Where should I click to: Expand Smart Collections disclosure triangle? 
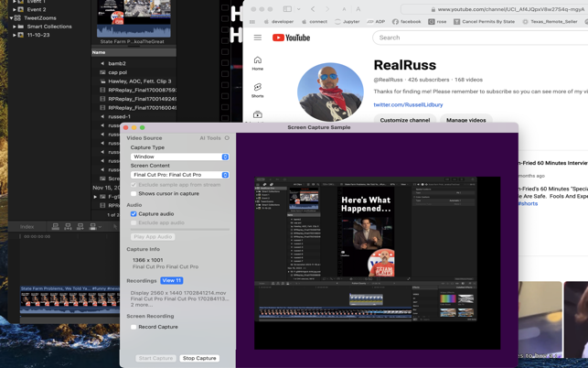[x=15, y=27]
